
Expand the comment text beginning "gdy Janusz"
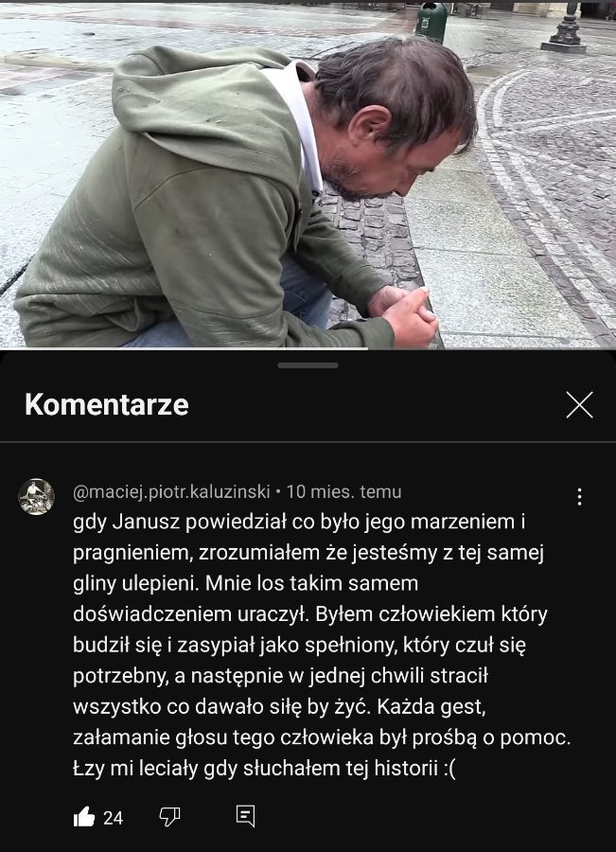(322, 645)
